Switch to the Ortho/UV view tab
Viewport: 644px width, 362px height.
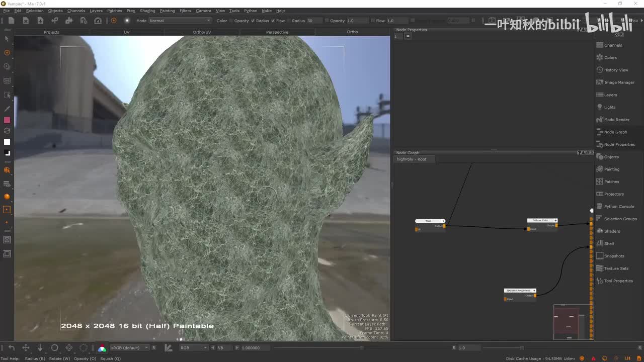[202, 32]
